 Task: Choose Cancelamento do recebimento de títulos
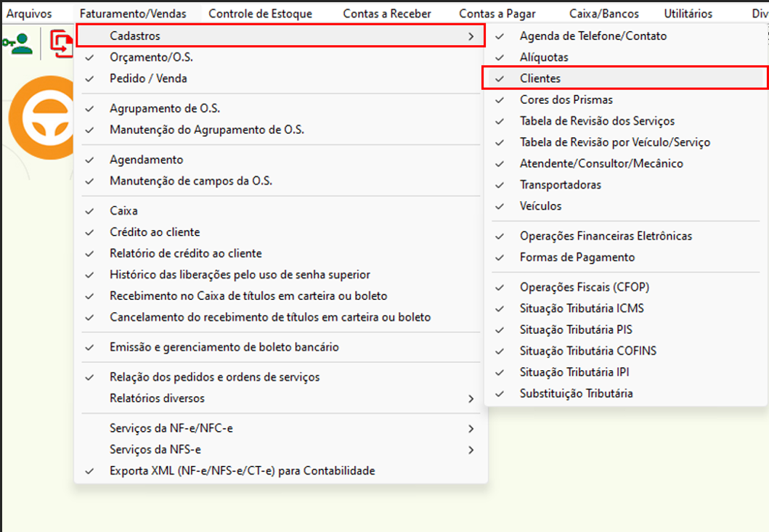coord(280,317)
